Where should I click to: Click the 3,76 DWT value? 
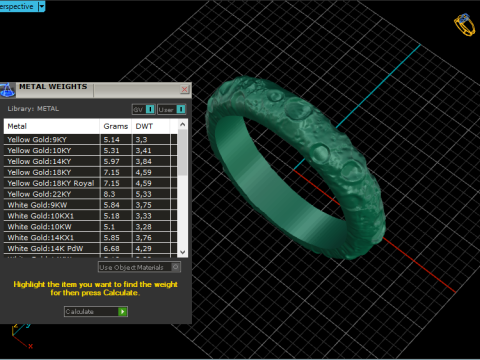pyautogui.click(x=143, y=238)
